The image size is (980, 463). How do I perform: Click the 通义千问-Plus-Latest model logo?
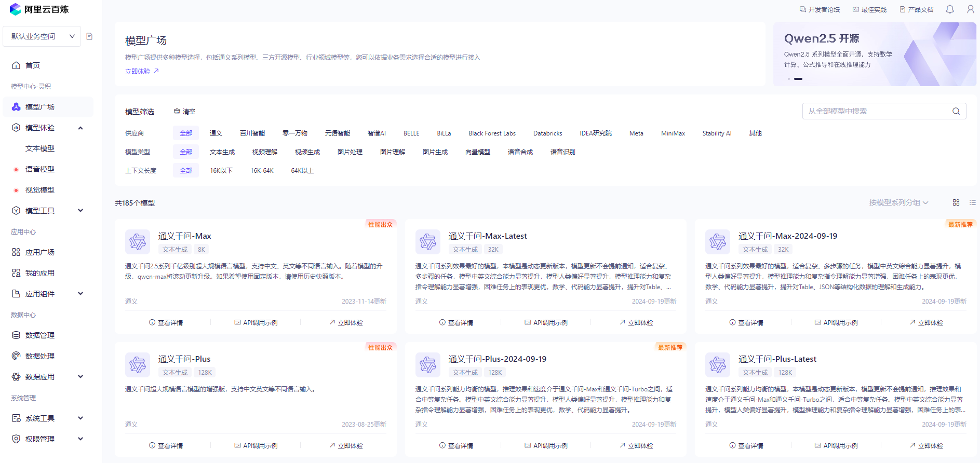[x=718, y=365]
